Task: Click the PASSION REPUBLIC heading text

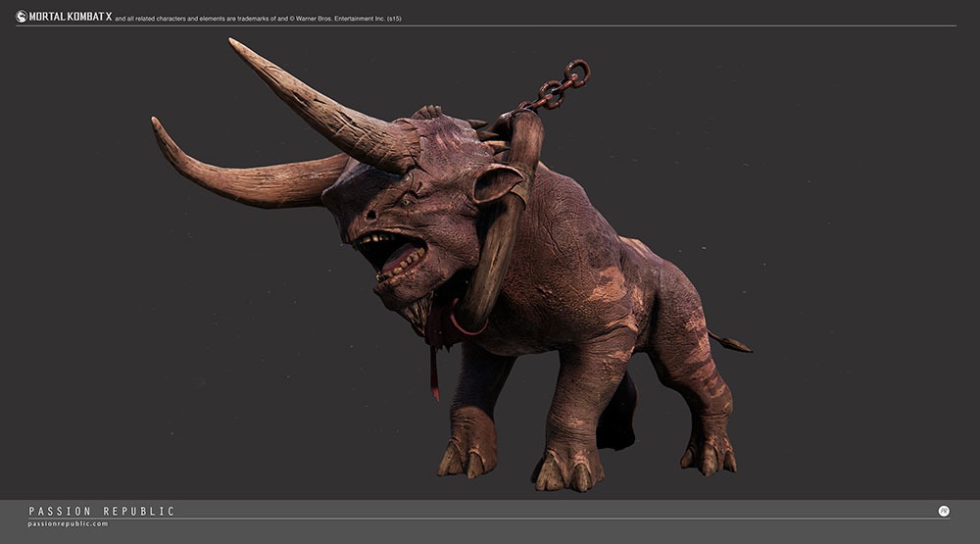Action: [x=101, y=511]
